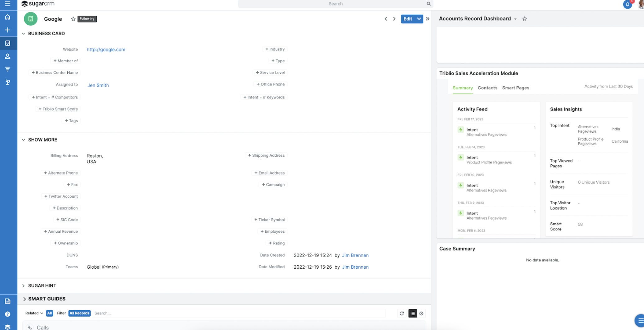
Task: Open the hamburger menu in sidebar
Action: point(7,4)
